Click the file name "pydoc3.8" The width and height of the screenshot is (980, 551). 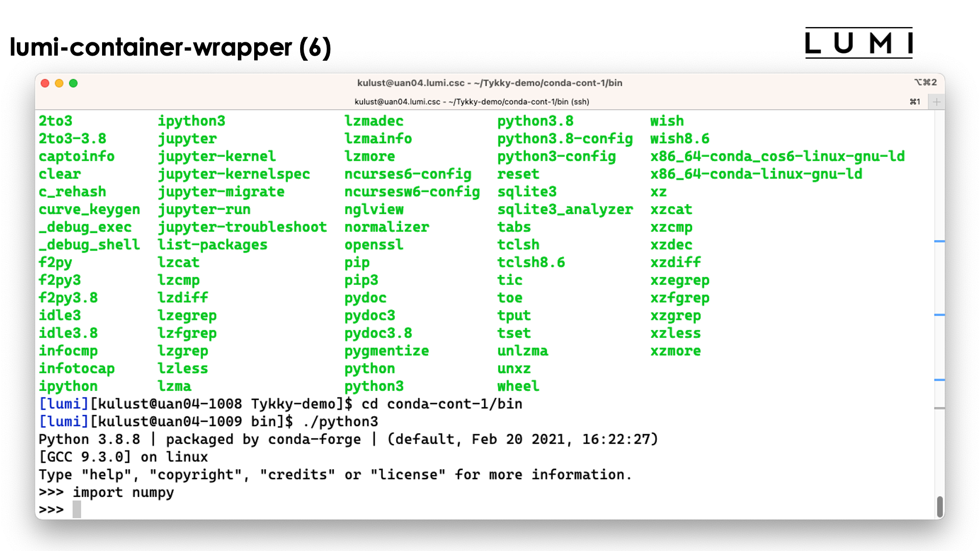pyautogui.click(x=378, y=333)
